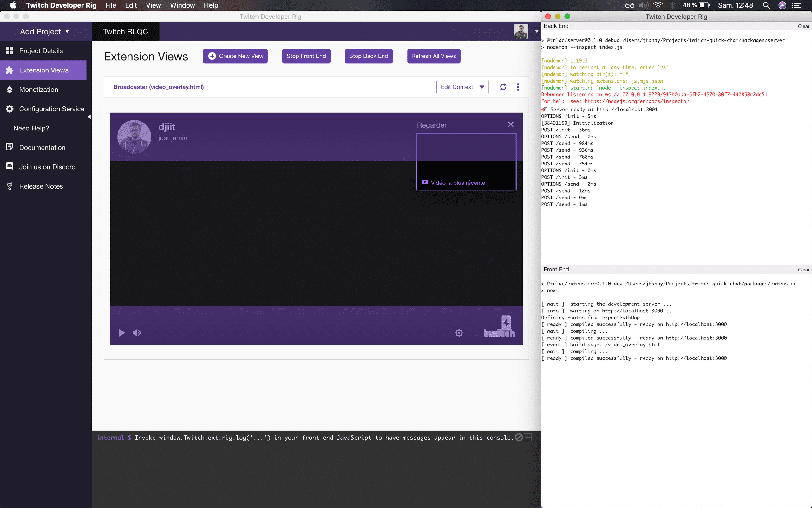Click the djiit channel name

[x=167, y=127]
